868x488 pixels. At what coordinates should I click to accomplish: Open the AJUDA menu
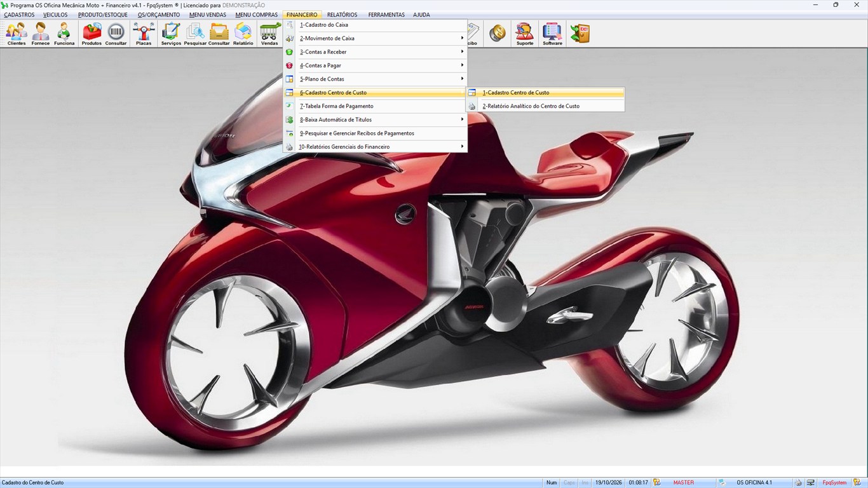coord(421,15)
